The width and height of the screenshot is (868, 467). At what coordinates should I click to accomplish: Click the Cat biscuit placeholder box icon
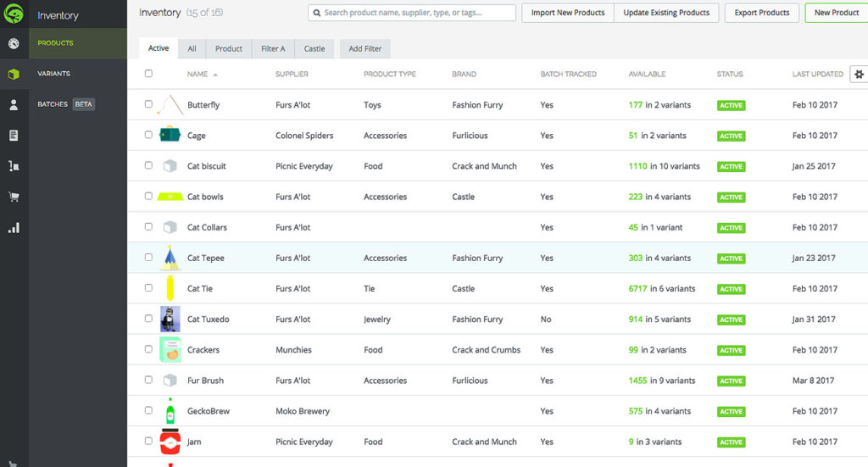(170, 165)
